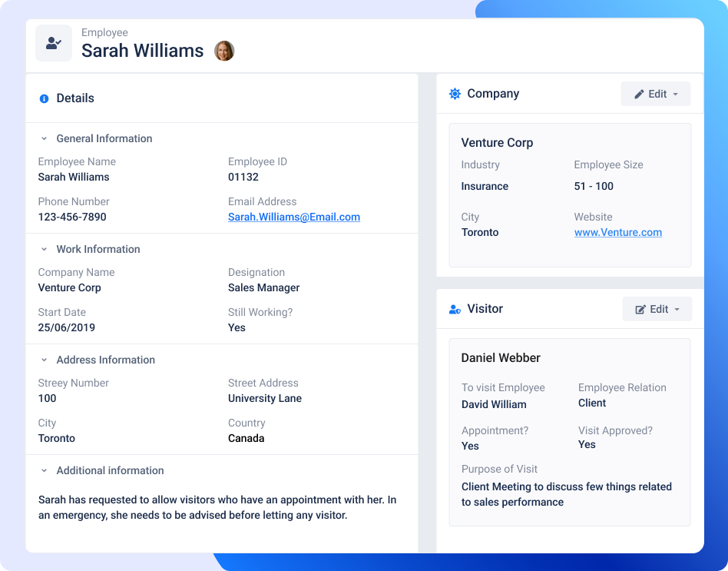Collapse the Work Information section
This screenshot has width=728, height=571.
tap(44, 249)
